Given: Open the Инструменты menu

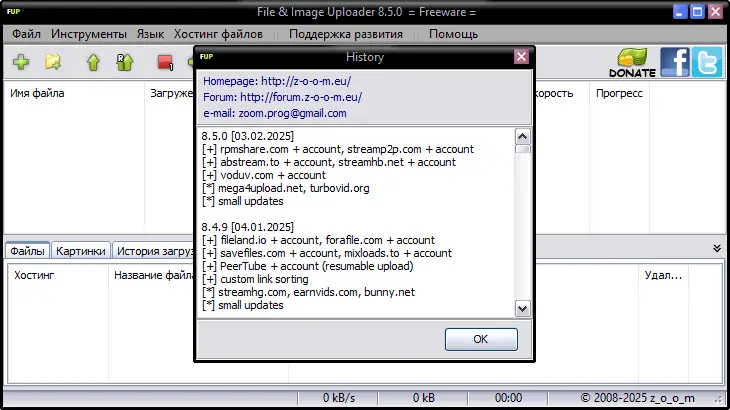Looking at the screenshot, I should pyautogui.click(x=88, y=34).
